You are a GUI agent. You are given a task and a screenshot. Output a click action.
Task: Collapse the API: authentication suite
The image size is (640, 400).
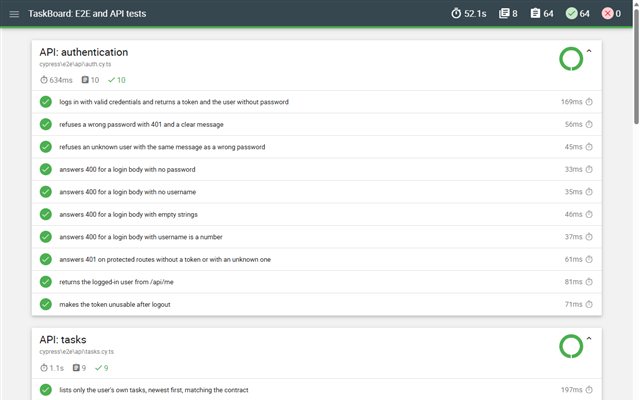pos(589,51)
